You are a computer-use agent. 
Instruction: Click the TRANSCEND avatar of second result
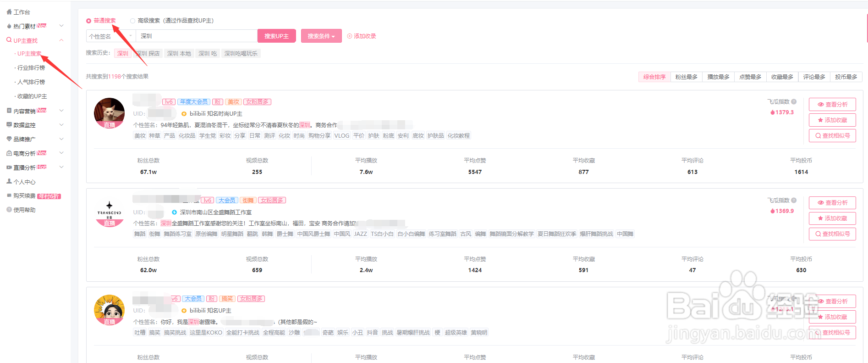coord(110,212)
